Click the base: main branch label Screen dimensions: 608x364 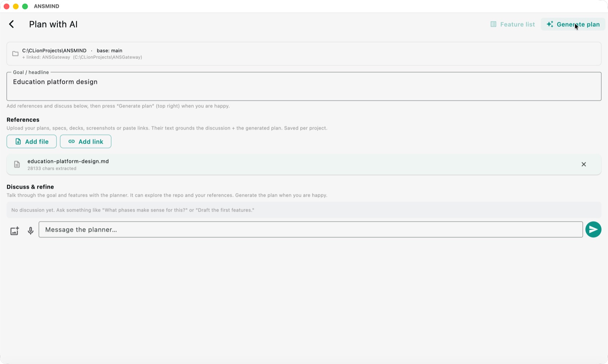(109, 51)
